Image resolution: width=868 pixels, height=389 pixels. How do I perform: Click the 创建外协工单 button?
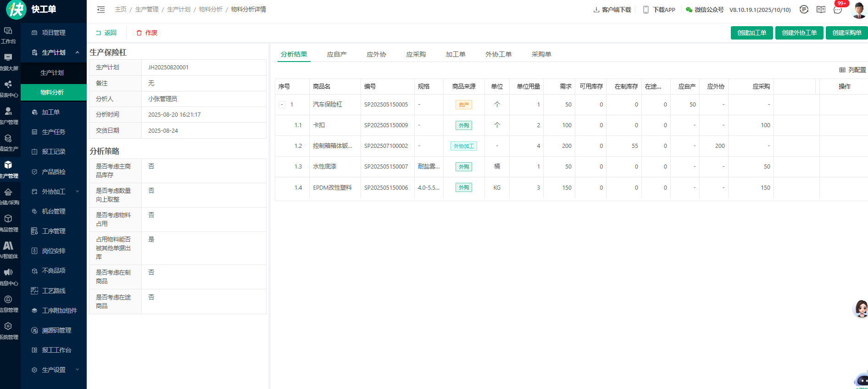(800, 33)
